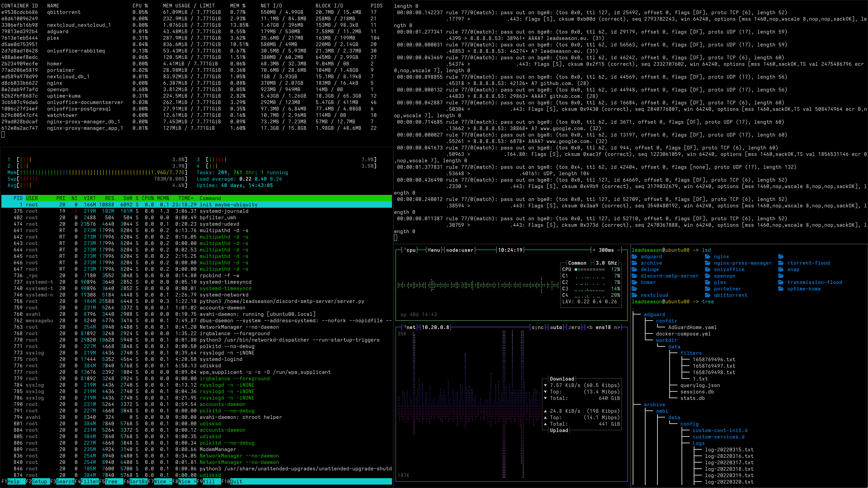Click Nice + in htop footer
The image size is (868, 488).
click(187, 482)
